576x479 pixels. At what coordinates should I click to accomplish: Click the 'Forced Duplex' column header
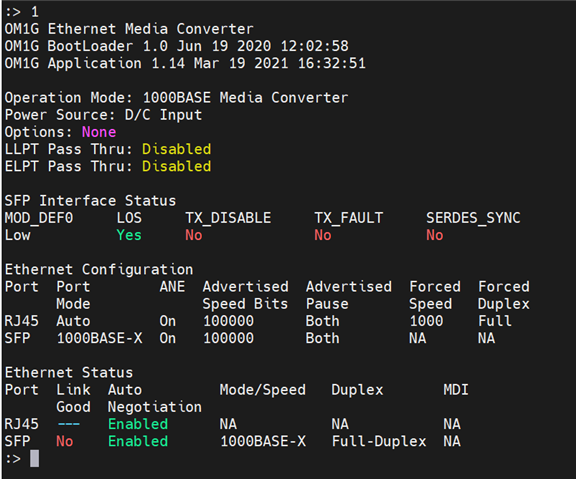click(504, 295)
